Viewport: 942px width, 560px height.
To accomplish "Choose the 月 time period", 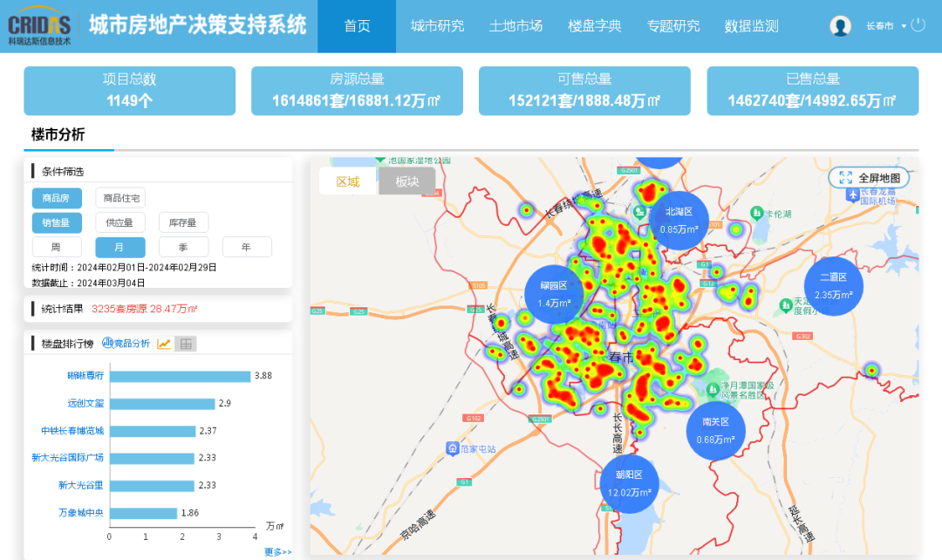I will [120, 247].
